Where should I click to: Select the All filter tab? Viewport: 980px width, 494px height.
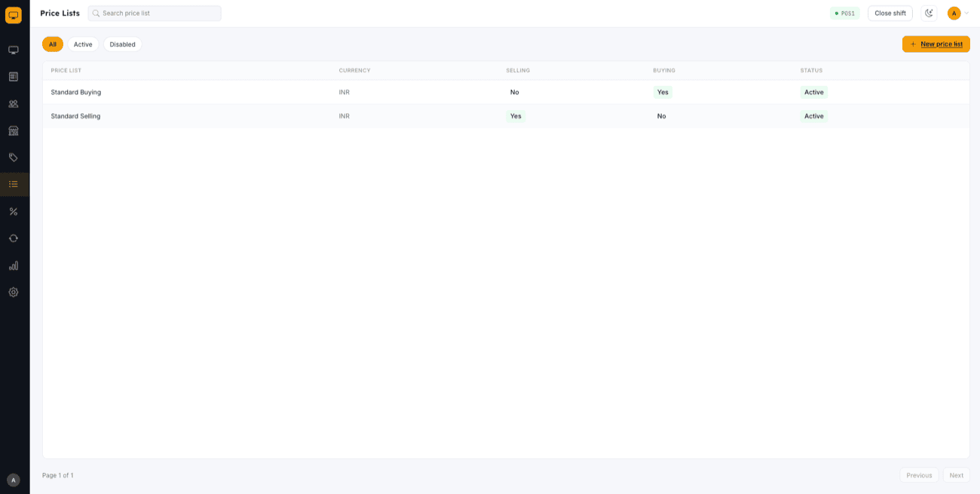pos(53,44)
